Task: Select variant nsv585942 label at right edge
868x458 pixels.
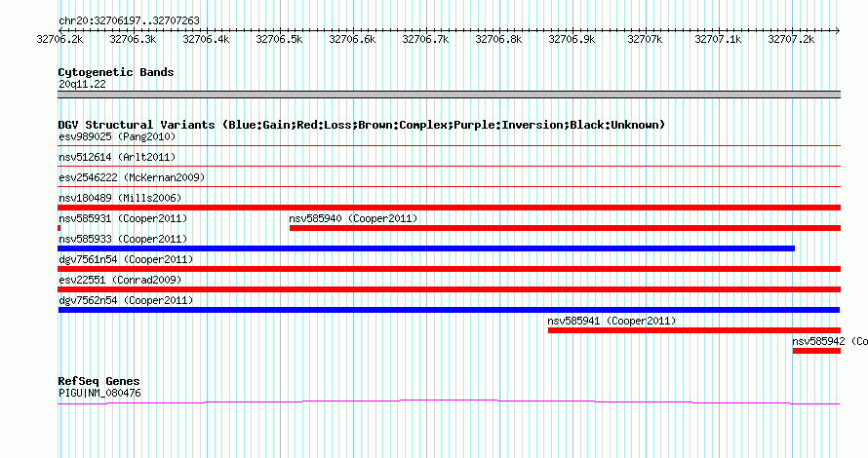Action: tap(830, 341)
